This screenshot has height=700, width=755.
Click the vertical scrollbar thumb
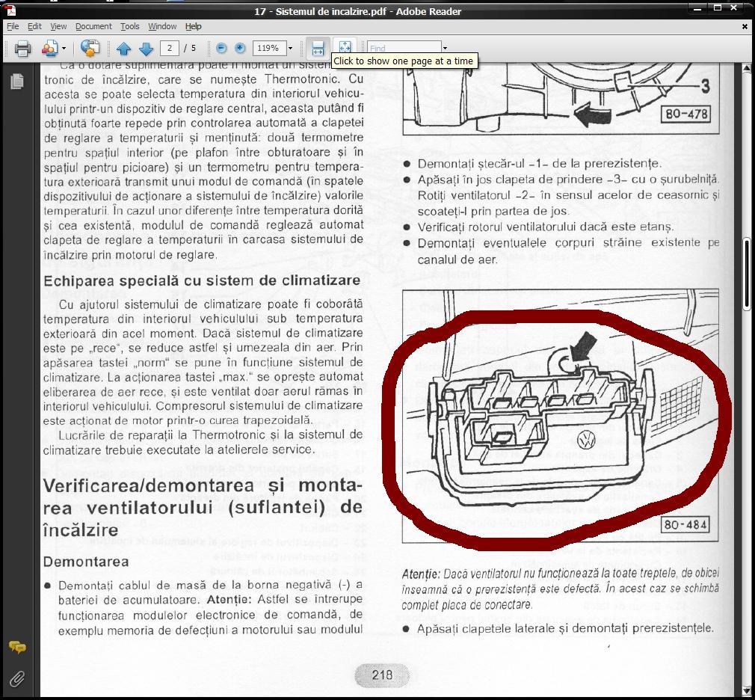point(747,273)
